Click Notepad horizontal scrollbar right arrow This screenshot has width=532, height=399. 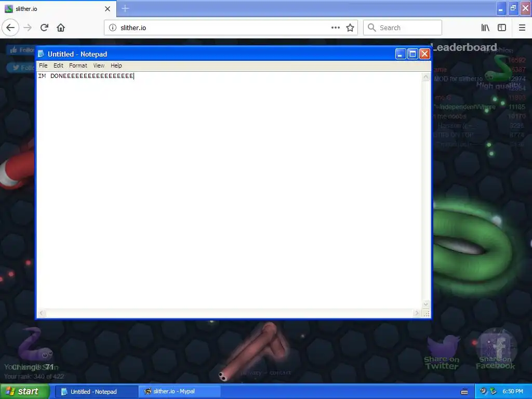pos(417,313)
